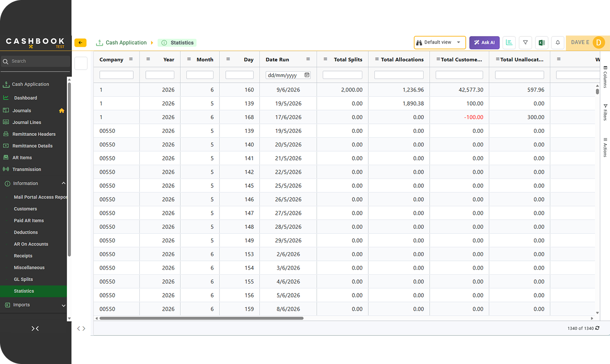Screen dimensions: 610x364
Task: Open the Total Allocations column menu icon
Action: click(377, 59)
